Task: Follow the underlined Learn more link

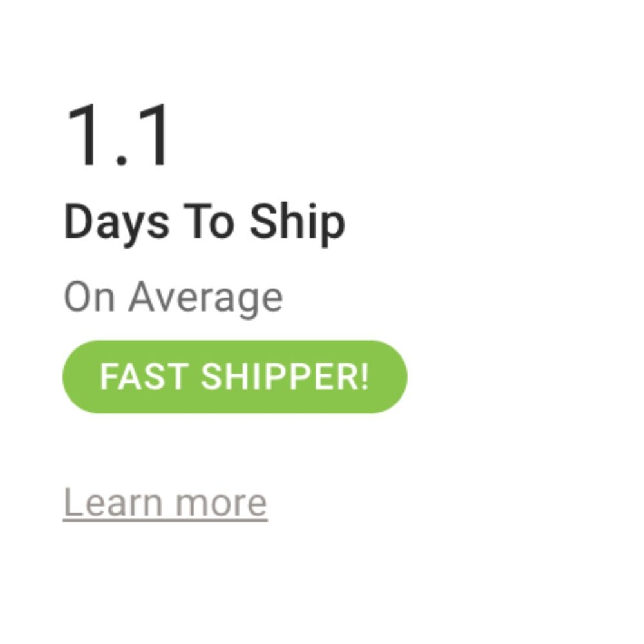Action: (165, 503)
